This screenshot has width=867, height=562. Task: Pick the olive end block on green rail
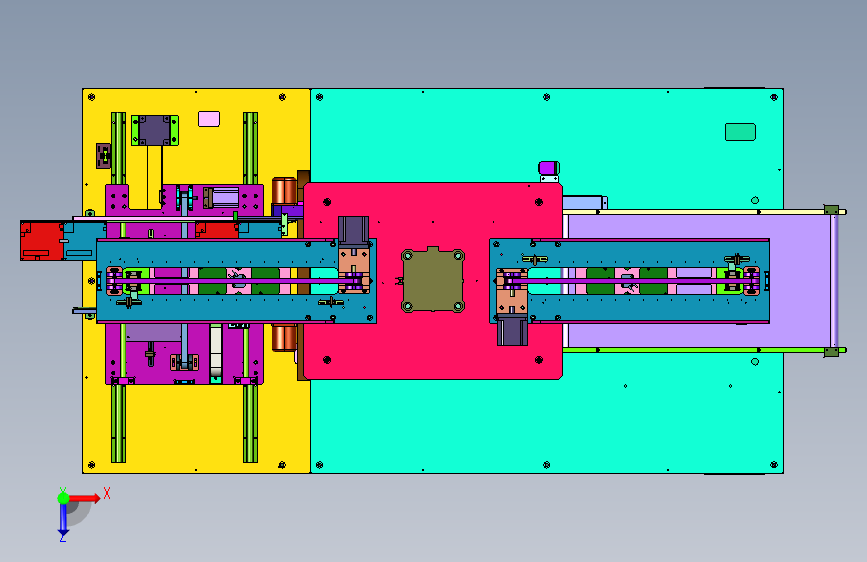tap(831, 352)
